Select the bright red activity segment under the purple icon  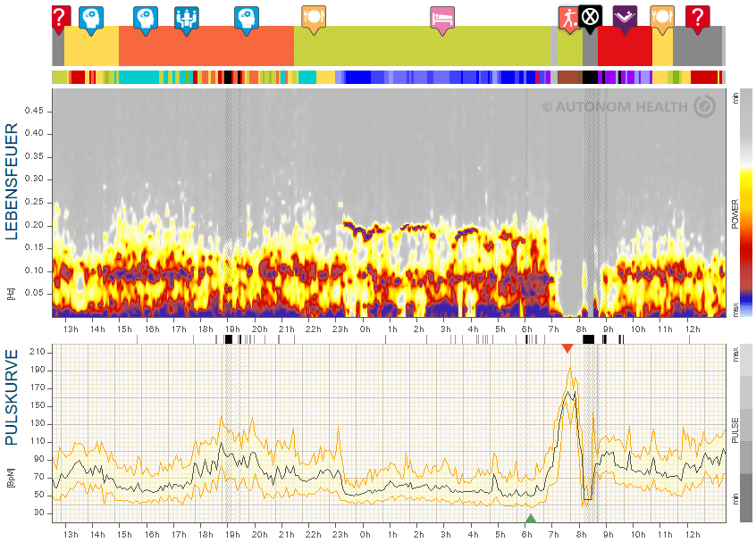point(625,46)
